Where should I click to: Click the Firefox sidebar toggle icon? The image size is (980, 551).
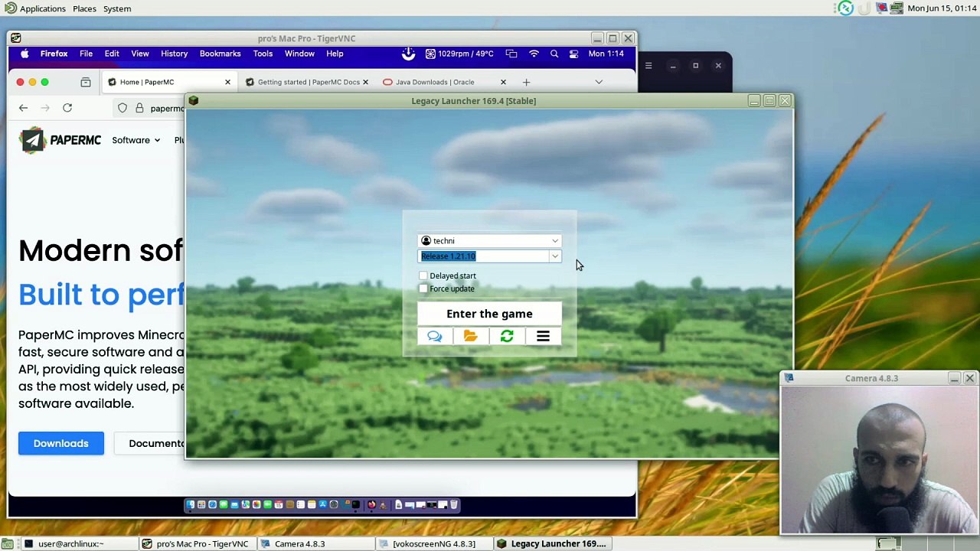tap(86, 82)
